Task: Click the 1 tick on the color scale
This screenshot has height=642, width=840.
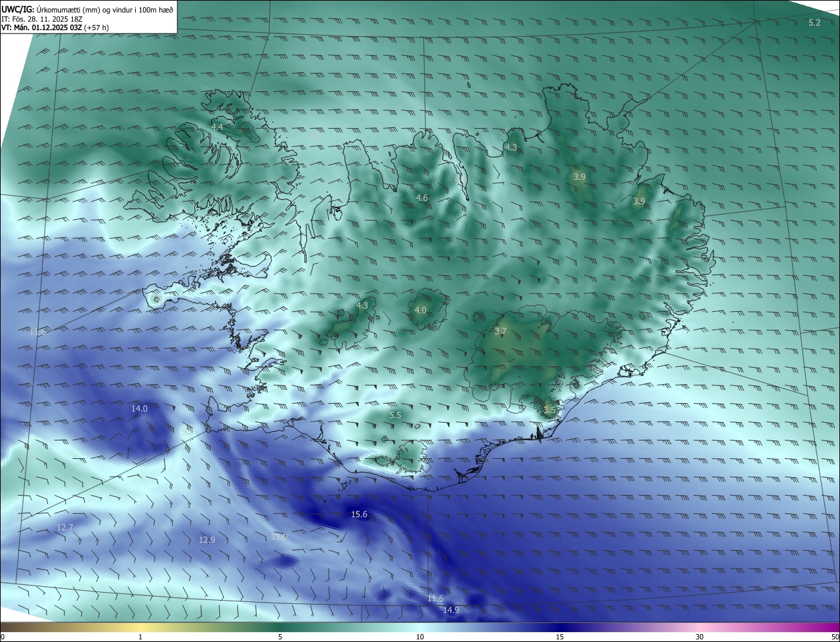Action: [140, 637]
